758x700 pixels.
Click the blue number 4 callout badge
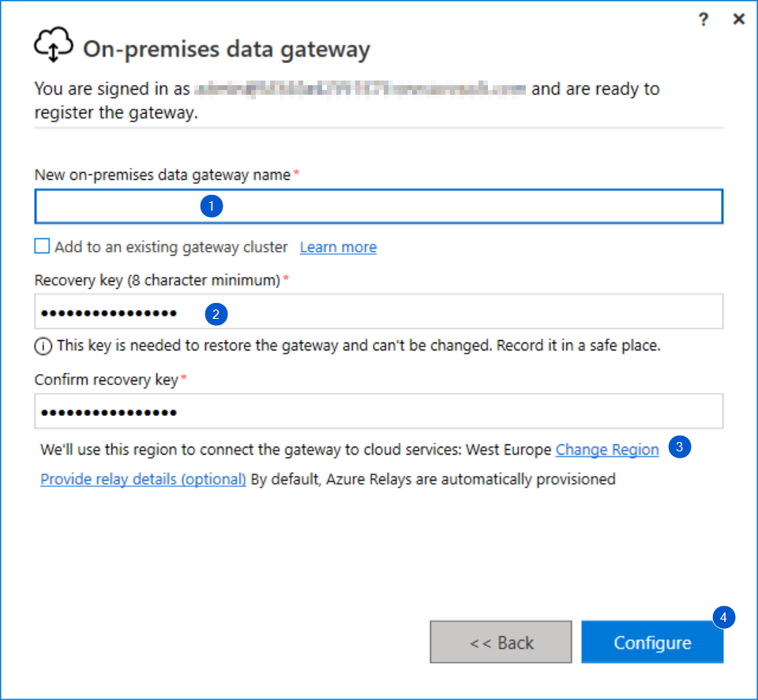[x=724, y=617]
